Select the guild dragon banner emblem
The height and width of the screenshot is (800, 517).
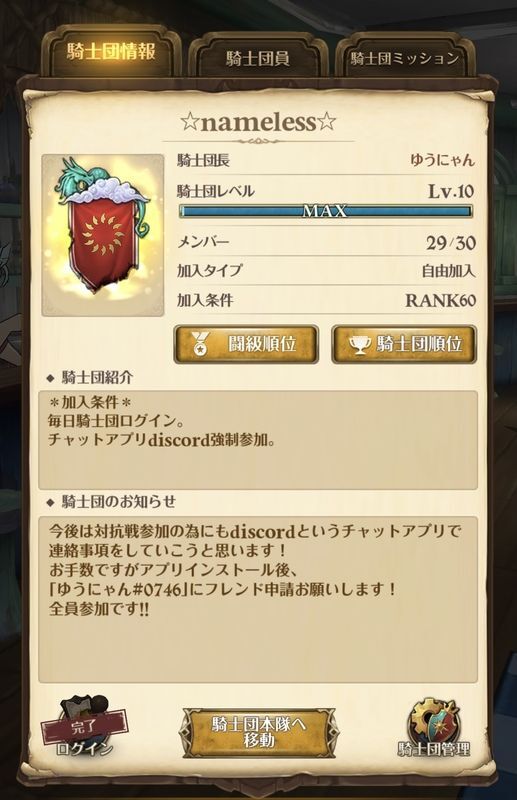[x=103, y=235]
